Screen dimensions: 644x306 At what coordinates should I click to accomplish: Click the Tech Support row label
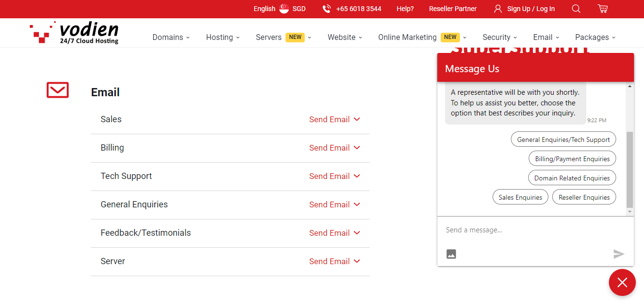point(126,176)
